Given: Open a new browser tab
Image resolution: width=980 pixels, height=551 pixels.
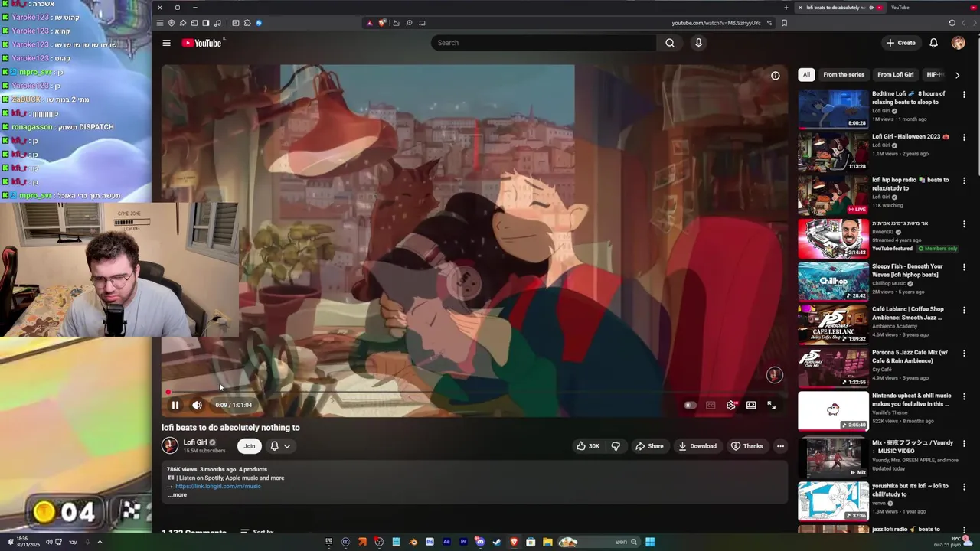Looking at the screenshot, I should click(x=786, y=8).
